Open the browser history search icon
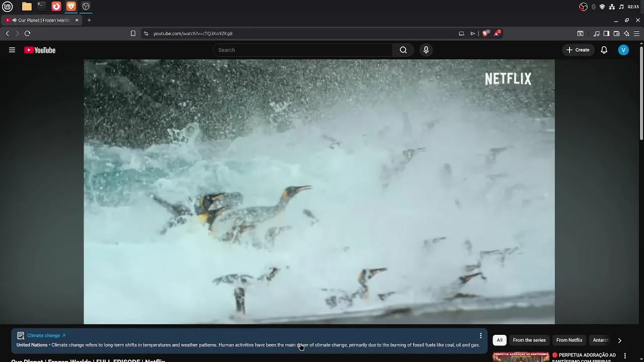This screenshot has height=362, width=644. point(580,34)
